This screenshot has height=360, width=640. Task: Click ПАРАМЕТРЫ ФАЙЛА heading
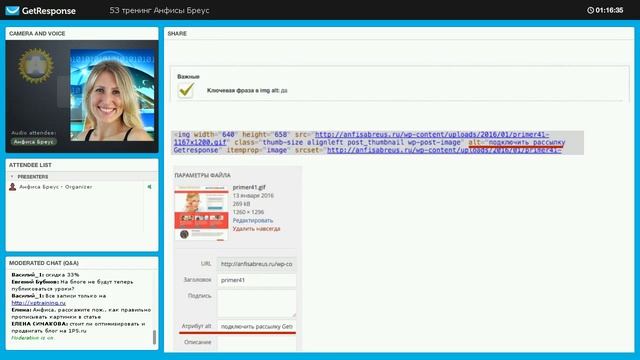point(202,175)
